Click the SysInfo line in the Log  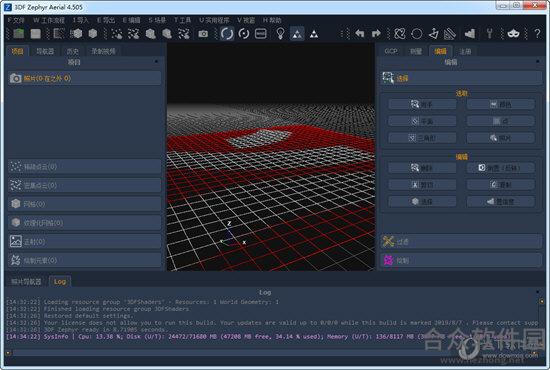[x=258, y=337]
